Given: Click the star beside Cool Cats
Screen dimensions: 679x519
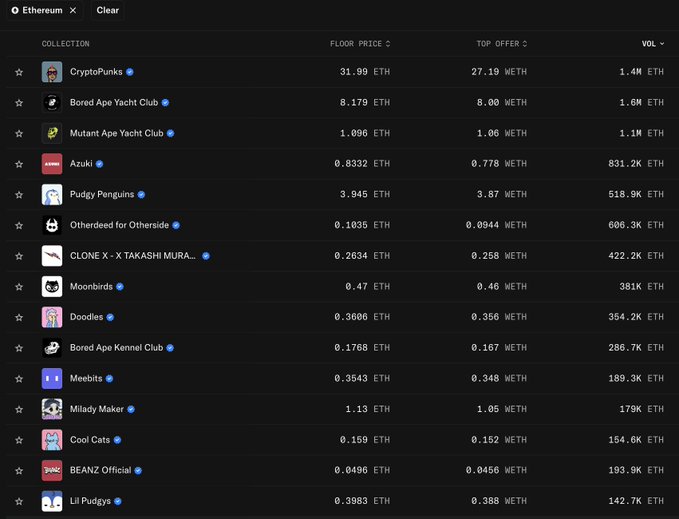Looking at the screenshot, I should point(19,440).
